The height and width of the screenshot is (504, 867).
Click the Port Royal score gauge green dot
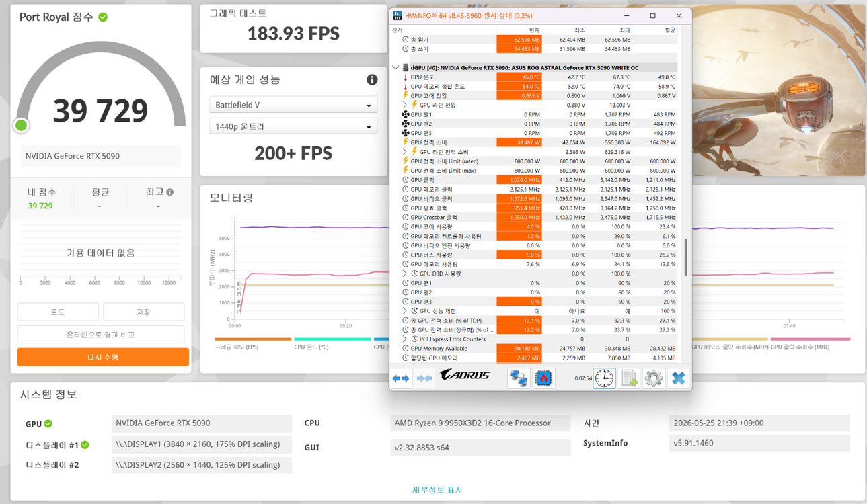tap(22, 125)
